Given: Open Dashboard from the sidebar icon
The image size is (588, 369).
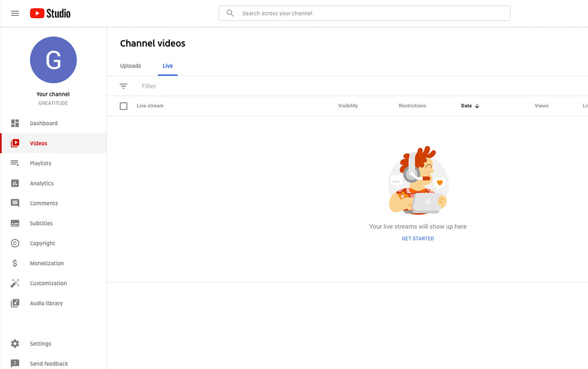Looking at the screenshot, I should pyautogui.click(x=15, y=123).
